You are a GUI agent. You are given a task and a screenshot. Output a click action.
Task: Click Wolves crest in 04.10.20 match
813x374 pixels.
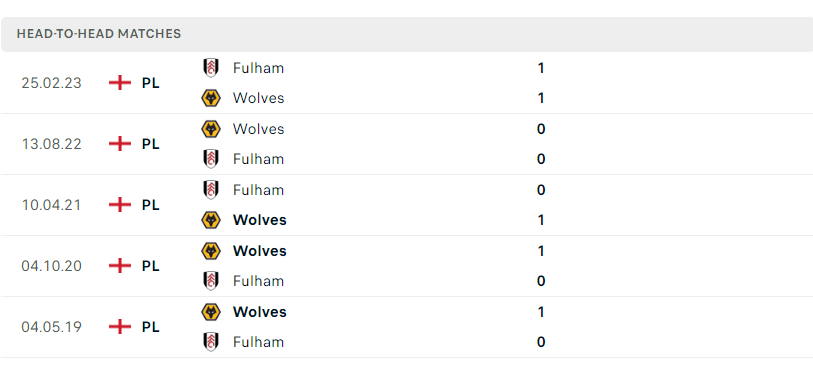(211, 251)
